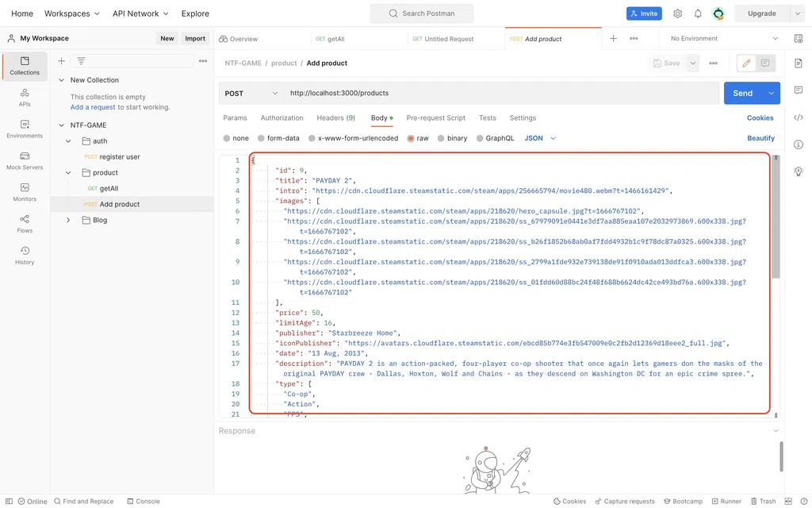Switch to the Params tab
This screenshot has height=508, width=812.
pyautogui.click(x=235, y=118)
